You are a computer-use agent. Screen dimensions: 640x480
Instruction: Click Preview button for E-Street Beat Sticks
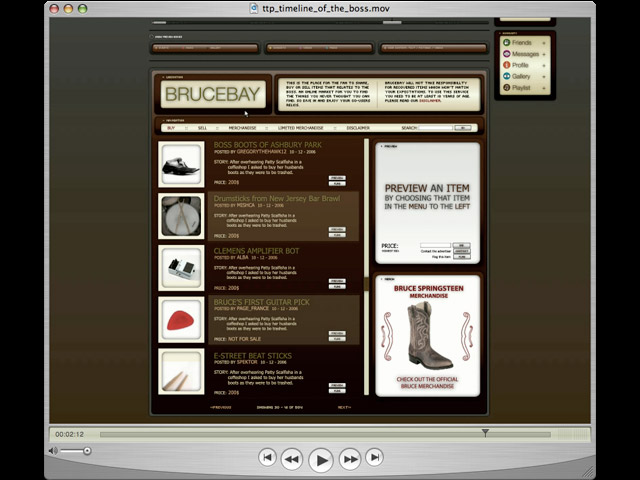(337, 385)
